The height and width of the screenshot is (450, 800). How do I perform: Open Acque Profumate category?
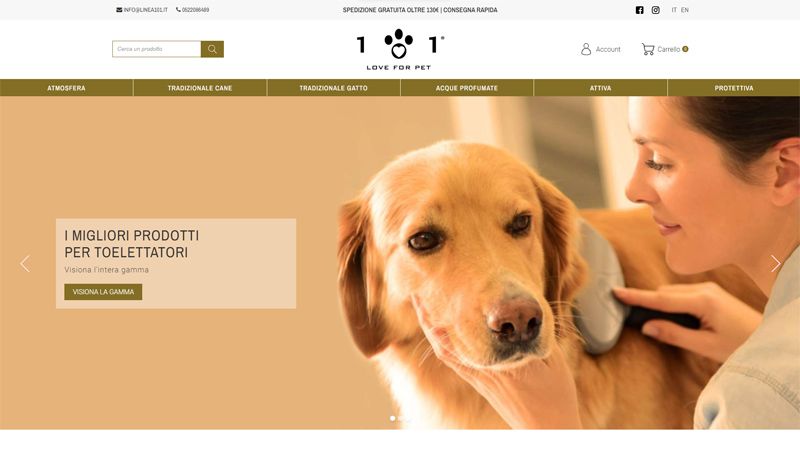pyautogui.click(x=467, y=88)
